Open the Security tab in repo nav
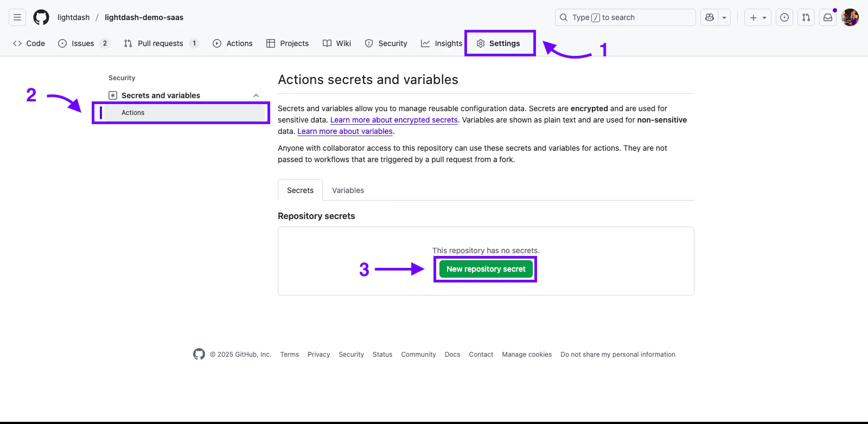 [x=386, y=43]
